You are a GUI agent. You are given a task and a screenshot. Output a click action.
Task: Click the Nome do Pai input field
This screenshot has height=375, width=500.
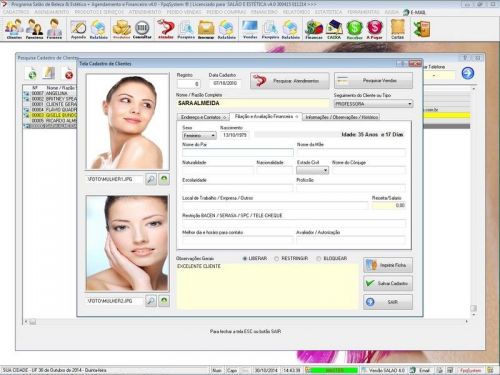click(x=238, y=153)
